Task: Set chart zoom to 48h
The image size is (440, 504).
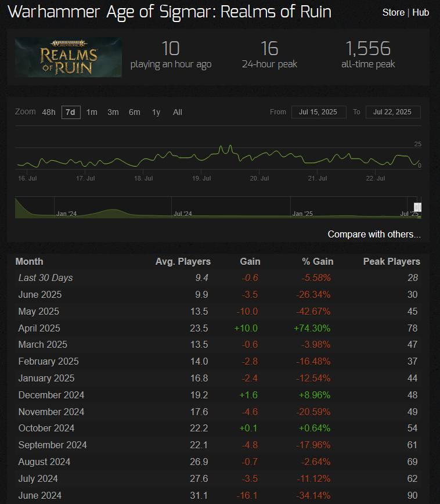Action: tap(49, 112)
